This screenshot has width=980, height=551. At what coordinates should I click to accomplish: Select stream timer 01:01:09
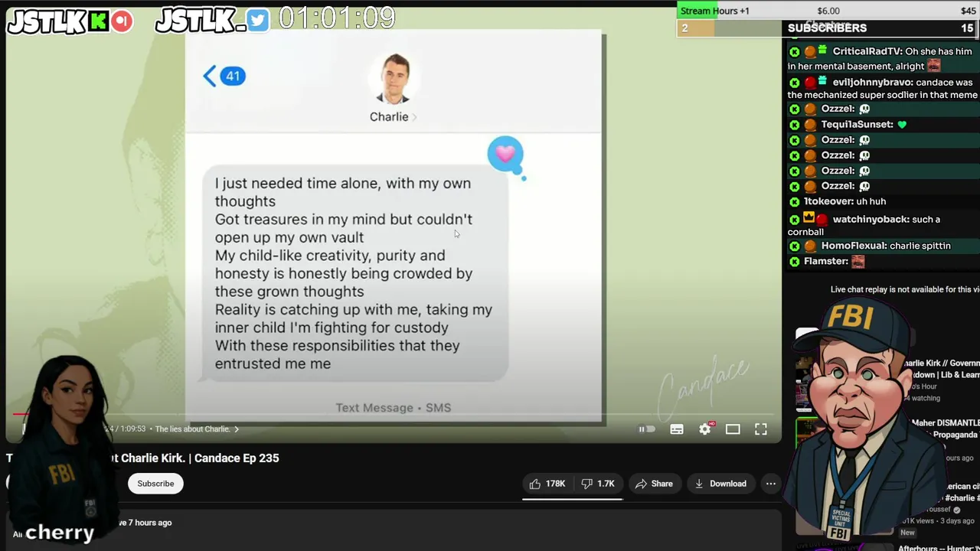coord(337,18)
